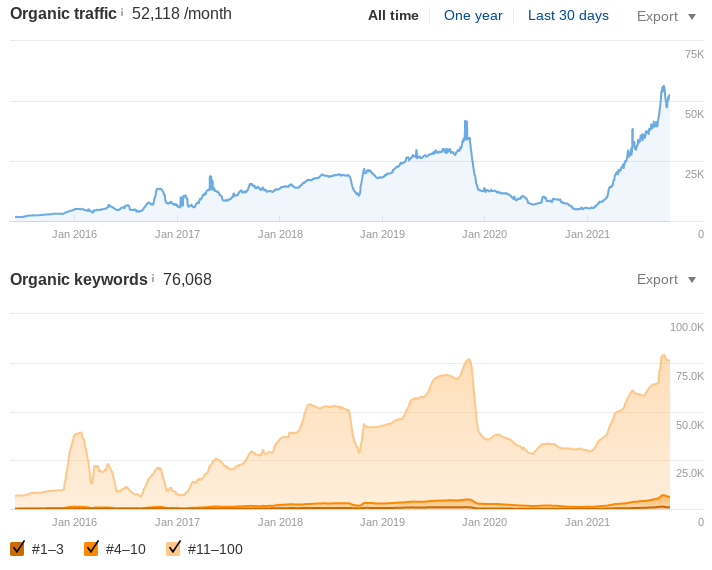Open the Export dropdown for Organic keywords
712x570 pixels.
pos(666,279)
